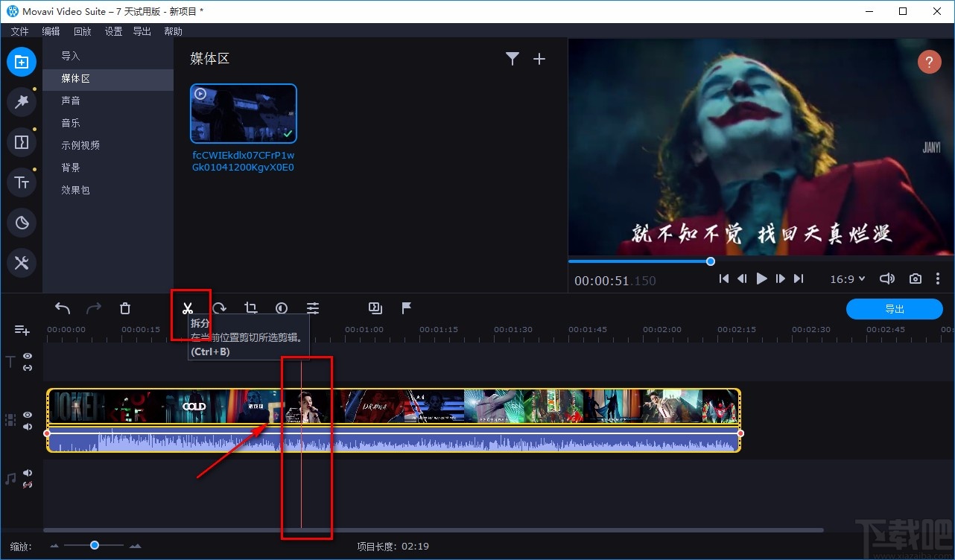Open the Stickers sidebar tab
Image resolution: width=955 pixels, height=560 pixels.
(22, 223)
